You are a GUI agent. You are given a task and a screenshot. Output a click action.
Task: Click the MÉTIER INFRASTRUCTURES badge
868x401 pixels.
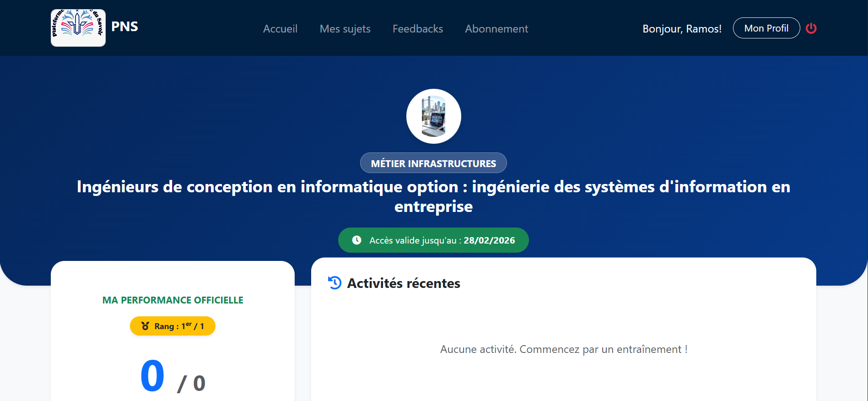[433, 163]
